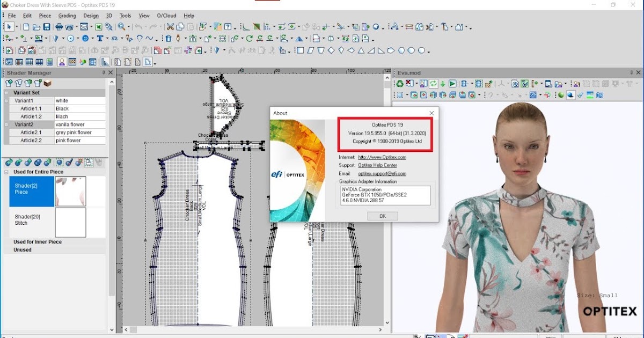Select the Text tool
644x338 pixels.
tap(100, 37)
